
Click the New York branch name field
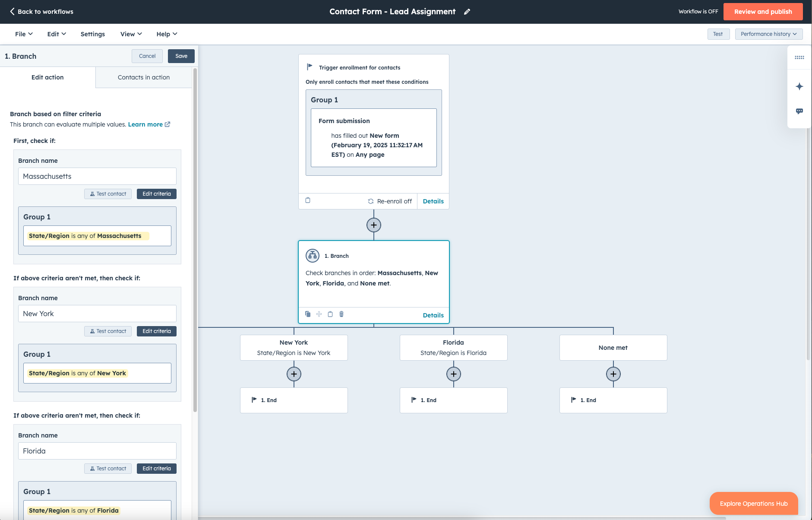97,314
